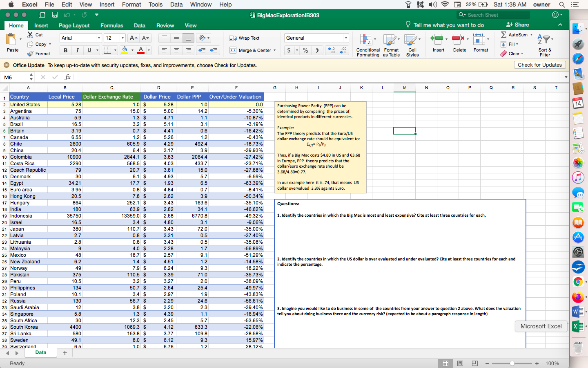Viewport: 588px width, 368px height.
Task: Select the Format painter icon
Action: coord(31,54)
